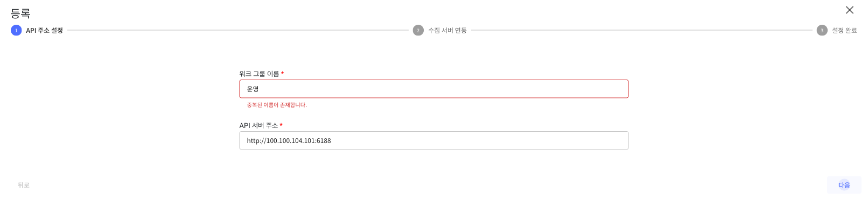Click the step 1 circle indicator

tap(16, 30)
